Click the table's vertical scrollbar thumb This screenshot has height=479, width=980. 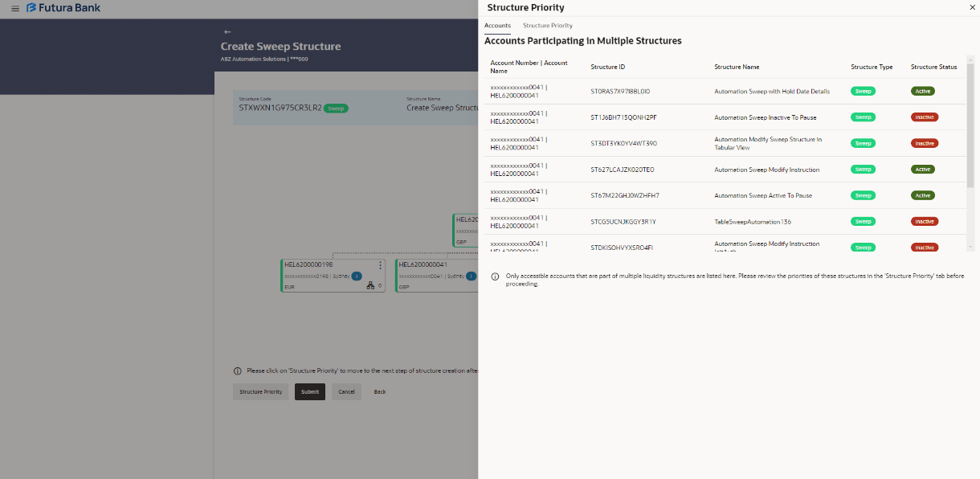pos(970,125)
